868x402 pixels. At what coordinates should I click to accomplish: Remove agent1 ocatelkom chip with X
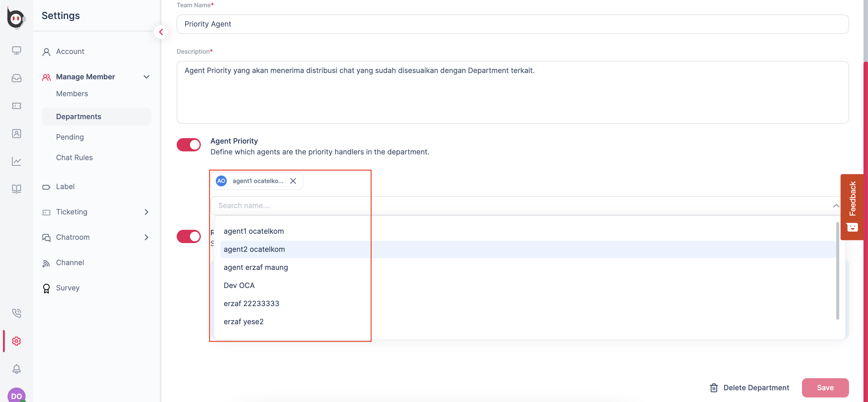[x=293, y=181]
